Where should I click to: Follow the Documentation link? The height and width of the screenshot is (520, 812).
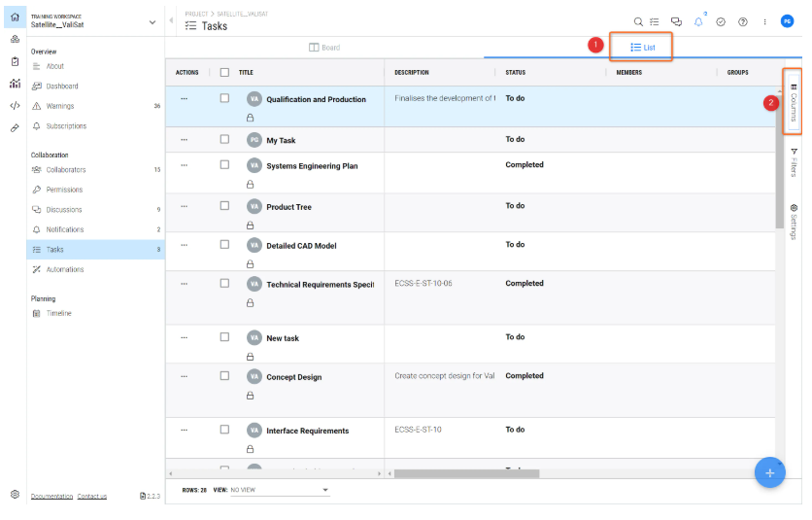(x=51, y=496)
